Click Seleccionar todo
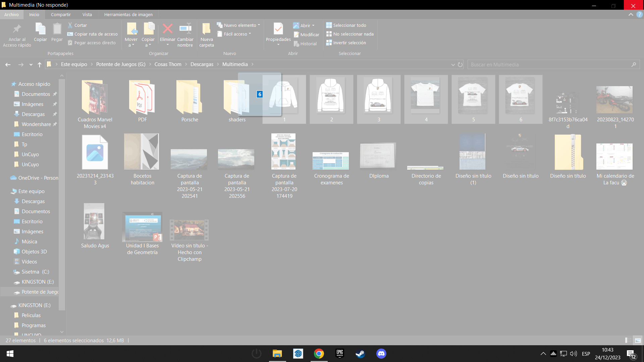The image size is (644, 362). 346,25
